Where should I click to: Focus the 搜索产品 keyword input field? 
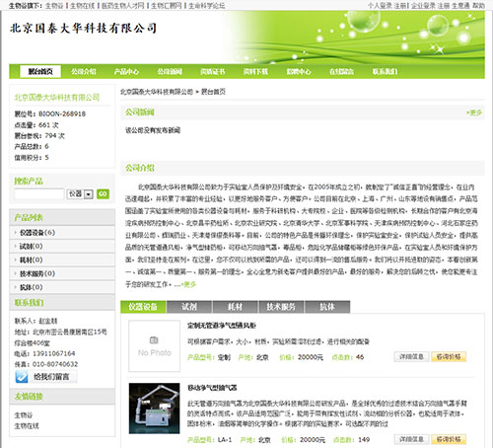click(x=39, y=194)
